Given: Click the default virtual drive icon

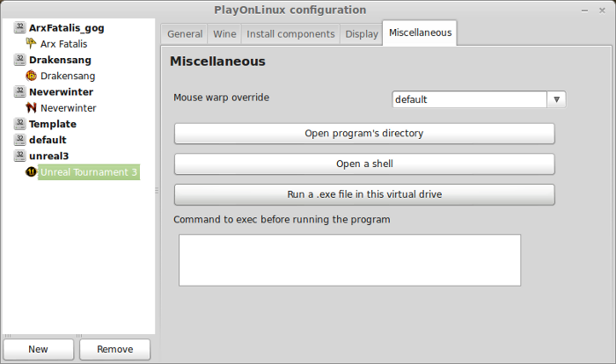Looking at the screenshot, I should [19, 140].
